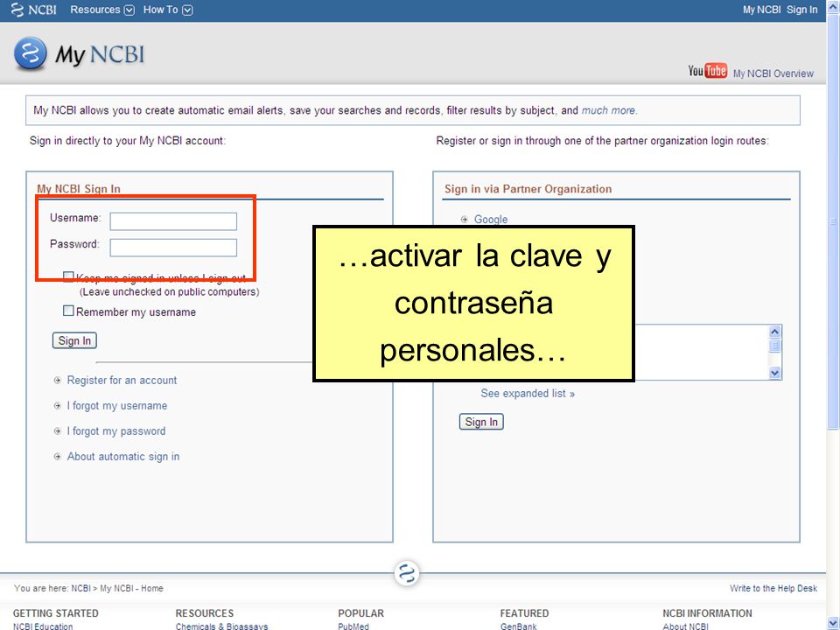
Task: Open 'See expanded list »' link
Action: pyautogui.click(x=528, y=394)
